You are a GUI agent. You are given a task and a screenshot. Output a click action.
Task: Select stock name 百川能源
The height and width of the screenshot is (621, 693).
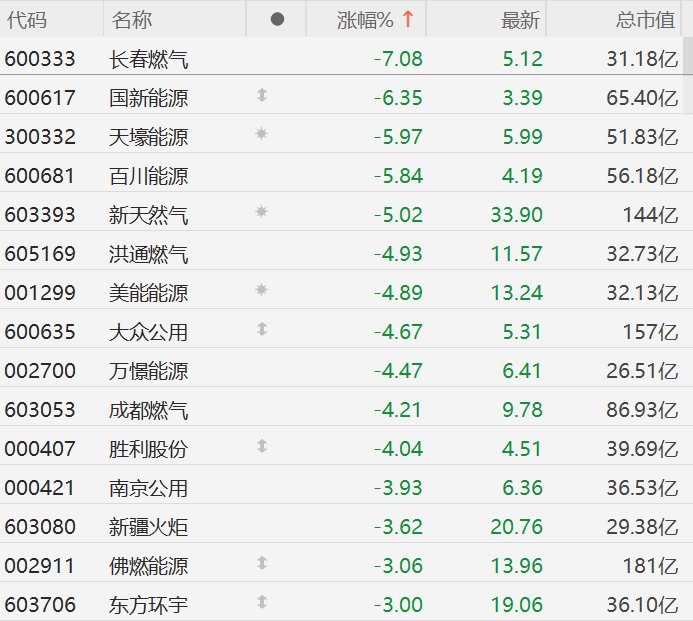pos(148,176)
